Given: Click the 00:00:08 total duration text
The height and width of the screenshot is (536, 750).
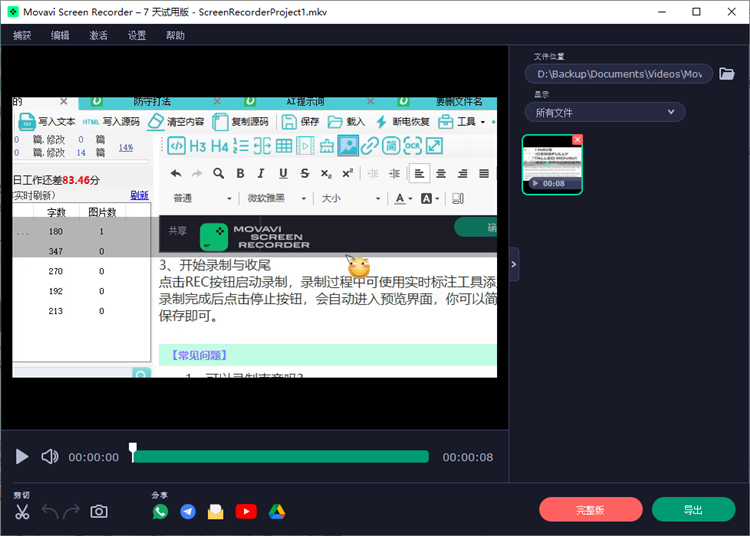Looking at the screenshot, I should 467,457.
